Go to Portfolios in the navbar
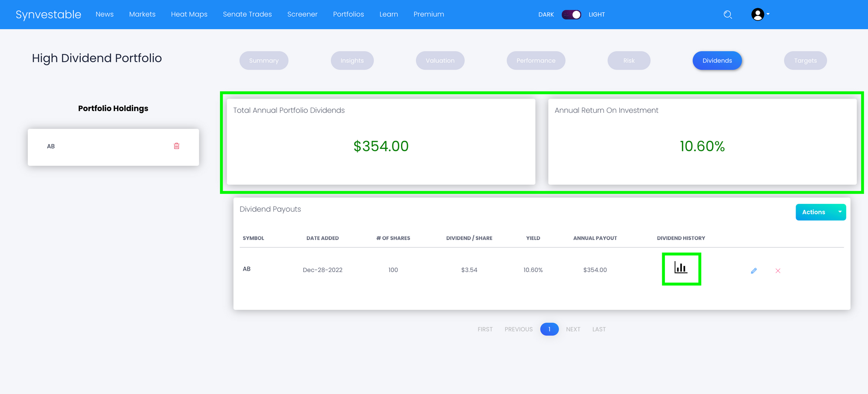This screenshot has width=868, height=394. pos(349,14)
